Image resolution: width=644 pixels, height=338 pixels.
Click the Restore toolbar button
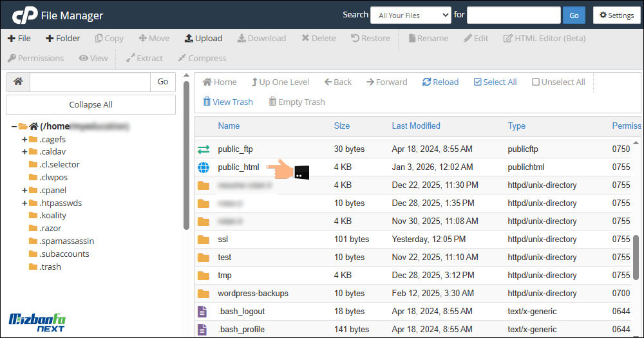pyautogui.click(x=370, y=38)
